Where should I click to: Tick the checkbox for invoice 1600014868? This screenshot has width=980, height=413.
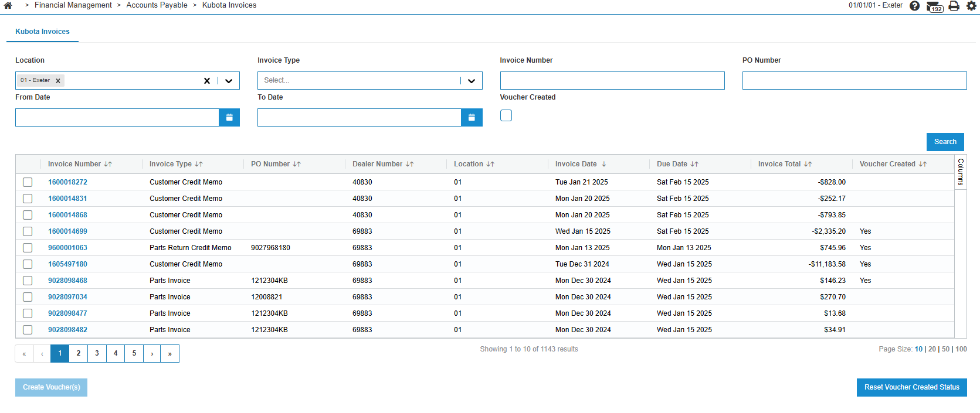point(28,215)
